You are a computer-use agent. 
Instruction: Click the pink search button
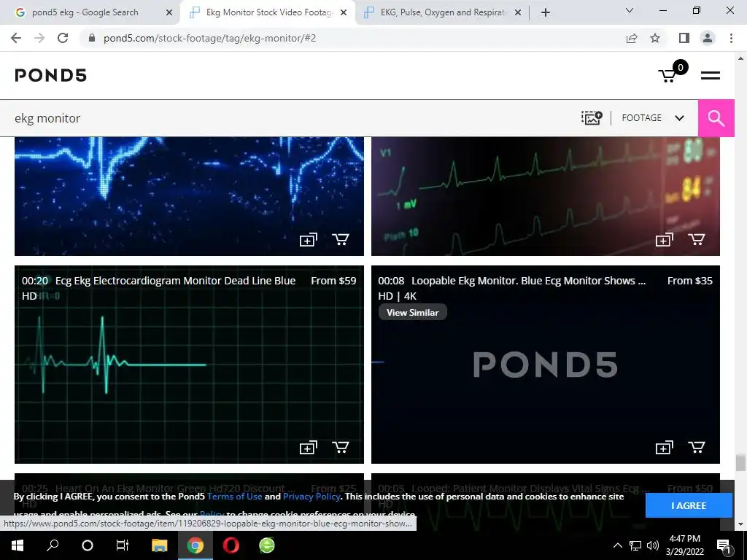point(716,118)
